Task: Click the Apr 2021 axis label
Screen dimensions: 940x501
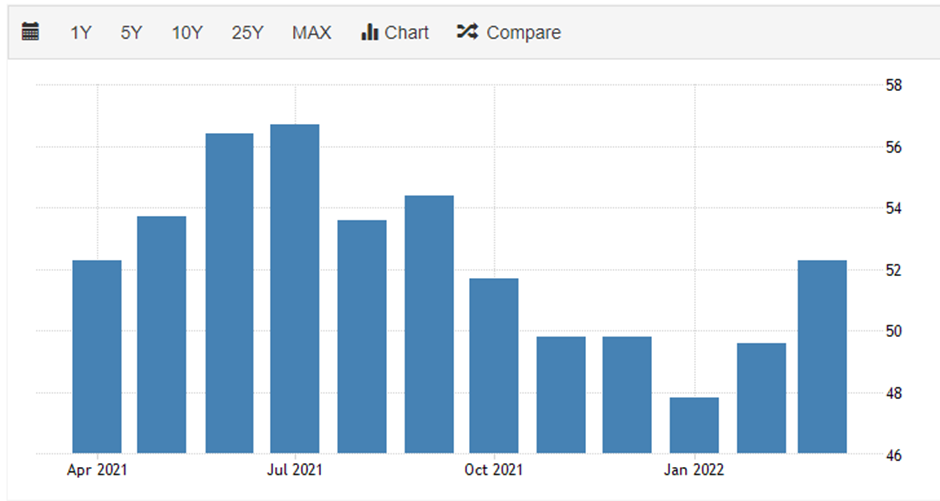Action: [97, 469]
